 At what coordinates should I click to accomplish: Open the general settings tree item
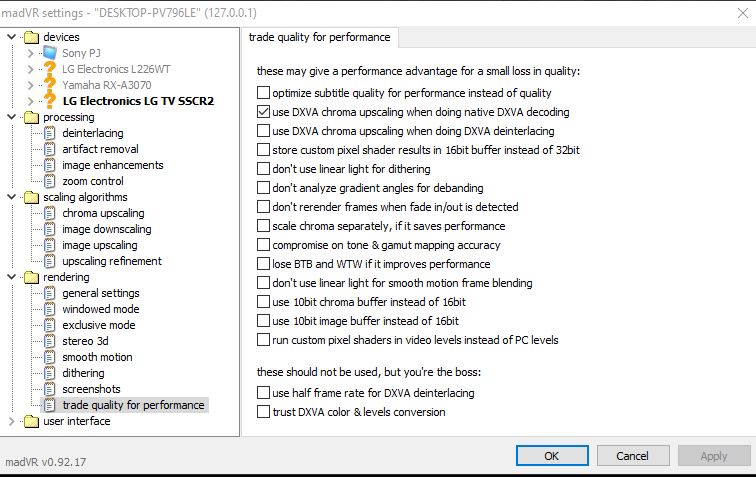[x=100, y=293]
